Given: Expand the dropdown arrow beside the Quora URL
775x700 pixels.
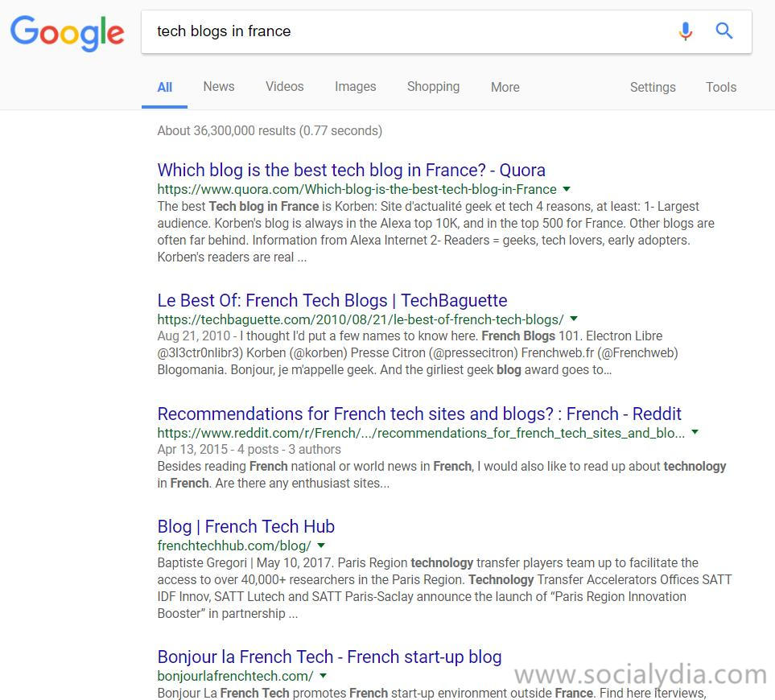Looking at the screenshot, I should (567, 189).
